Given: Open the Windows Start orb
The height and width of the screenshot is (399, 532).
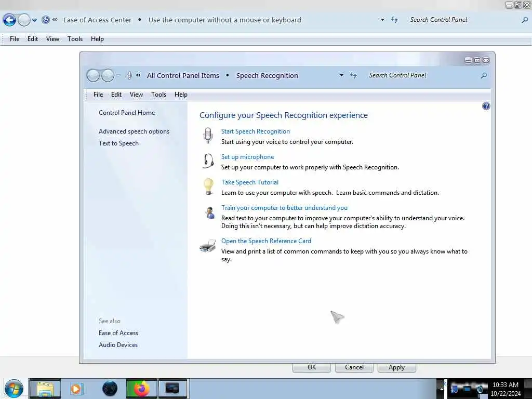Looking at the screenshot, I should coord(14,389).
